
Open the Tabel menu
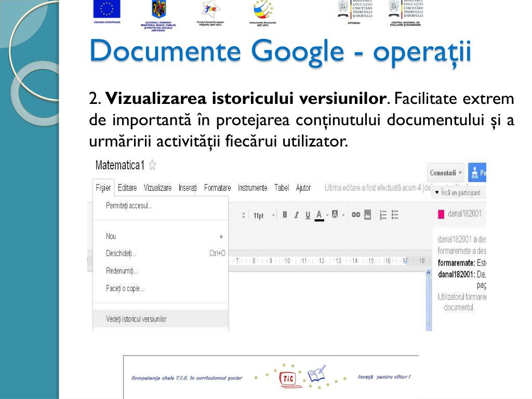tap(282, 188)
